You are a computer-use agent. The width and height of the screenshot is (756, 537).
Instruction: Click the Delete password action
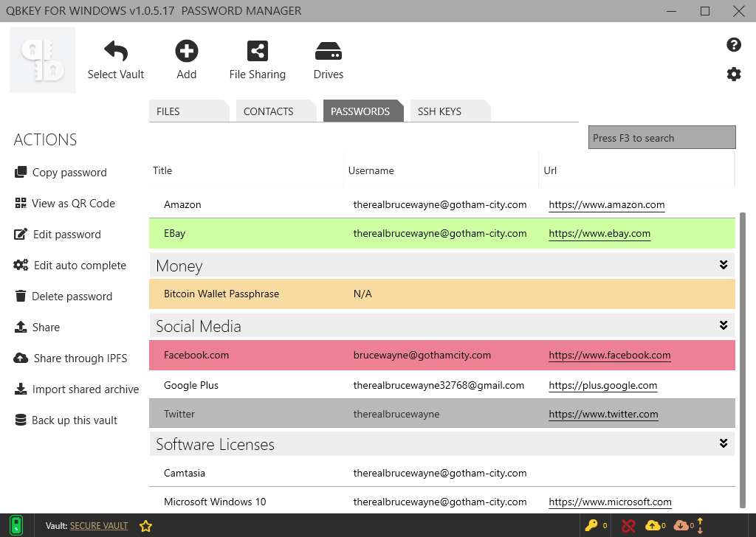(63, 297)
